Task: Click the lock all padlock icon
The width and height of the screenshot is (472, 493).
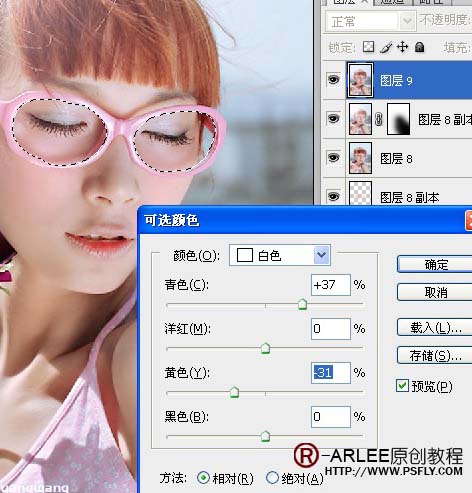Action: pyautogui.click(x=420, y=47)
